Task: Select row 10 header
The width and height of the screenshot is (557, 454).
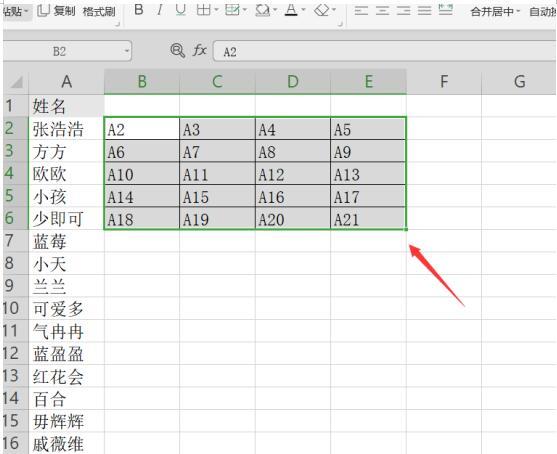Action: (16, 308)
